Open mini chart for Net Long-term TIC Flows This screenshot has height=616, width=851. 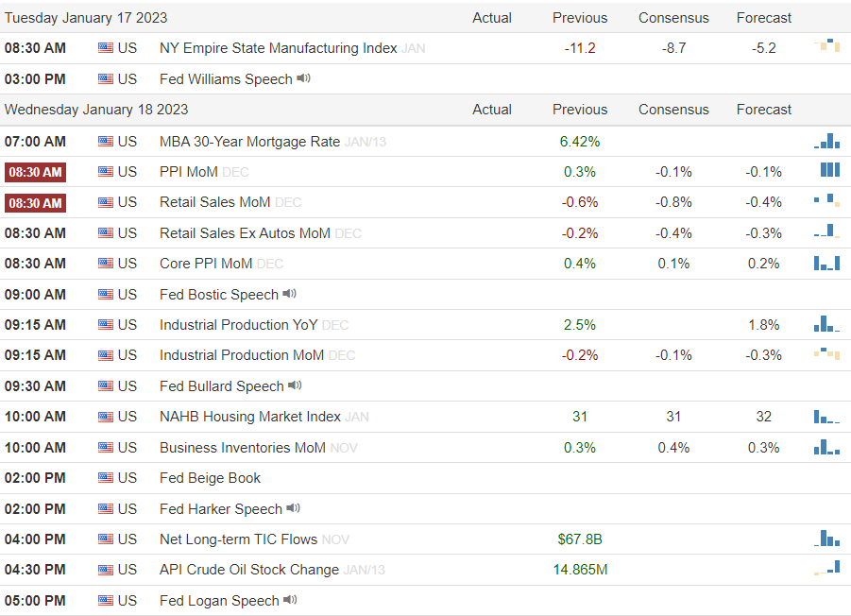click(x=826, y=539)
